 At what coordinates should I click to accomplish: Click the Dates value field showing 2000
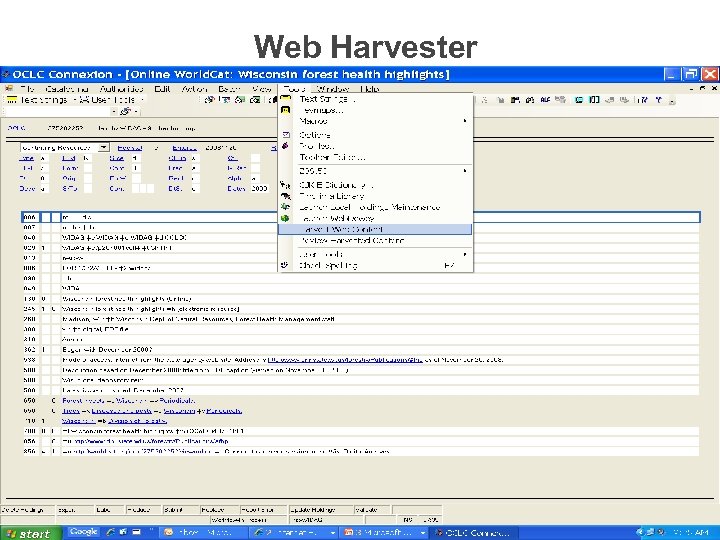coord(259,188)
